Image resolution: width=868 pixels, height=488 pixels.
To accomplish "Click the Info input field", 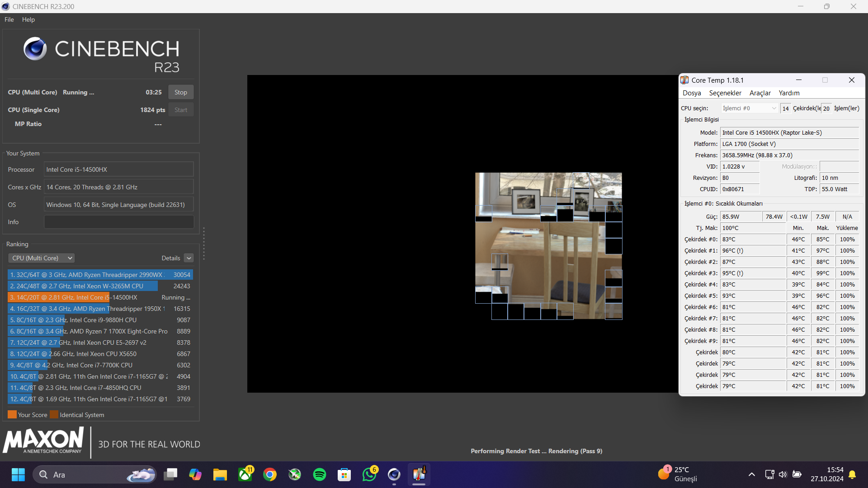I will tap(118, 222).
